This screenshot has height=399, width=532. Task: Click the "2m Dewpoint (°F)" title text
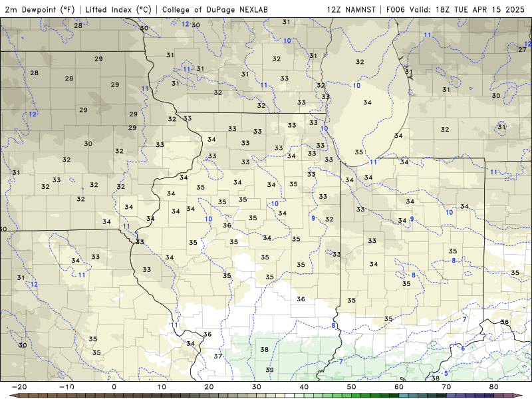click(40, 9)
